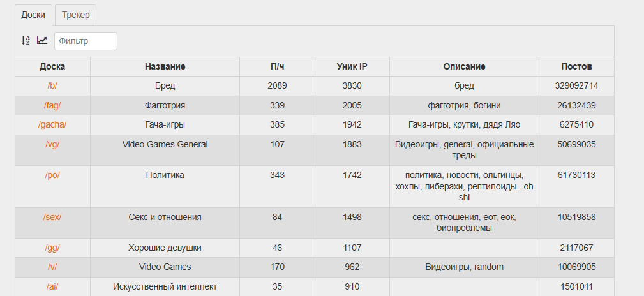Click the Уник IP column header
This screenshot has width=644, height=296.
pos(352,66)
